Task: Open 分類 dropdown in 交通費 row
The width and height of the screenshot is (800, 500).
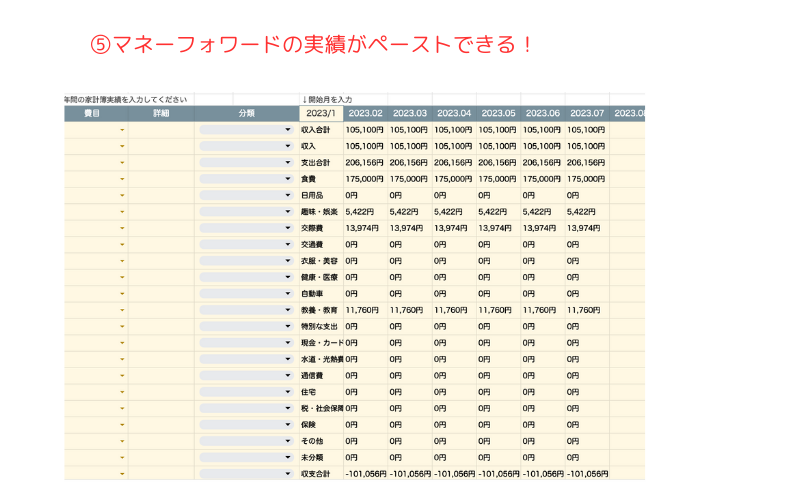Action: [x=246, y=244]
